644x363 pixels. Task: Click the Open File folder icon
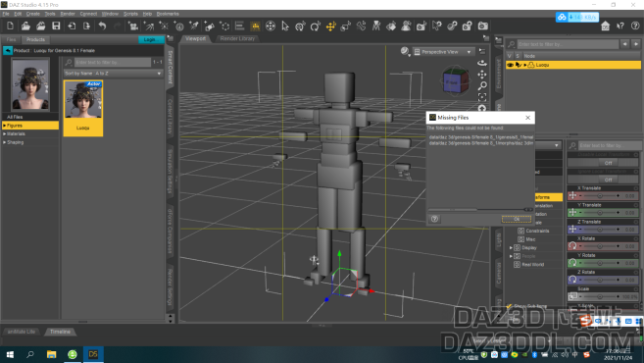tap(25, 26)
